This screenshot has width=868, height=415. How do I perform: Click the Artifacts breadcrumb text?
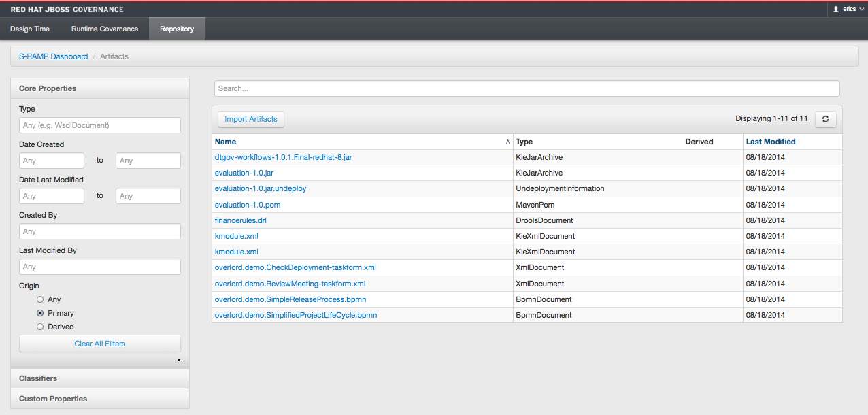[114, 56]
